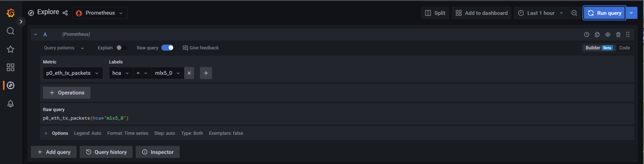This screenshot has width=644, height=164.
Task: Disable the Raw query toggle
Action: pyautogui.click(x=167, y=47)
